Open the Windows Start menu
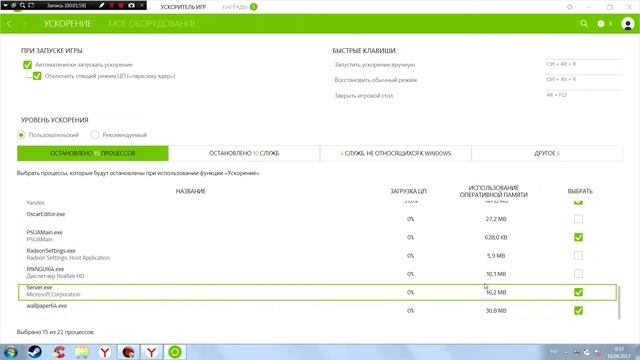 click(x=10, y=352)
